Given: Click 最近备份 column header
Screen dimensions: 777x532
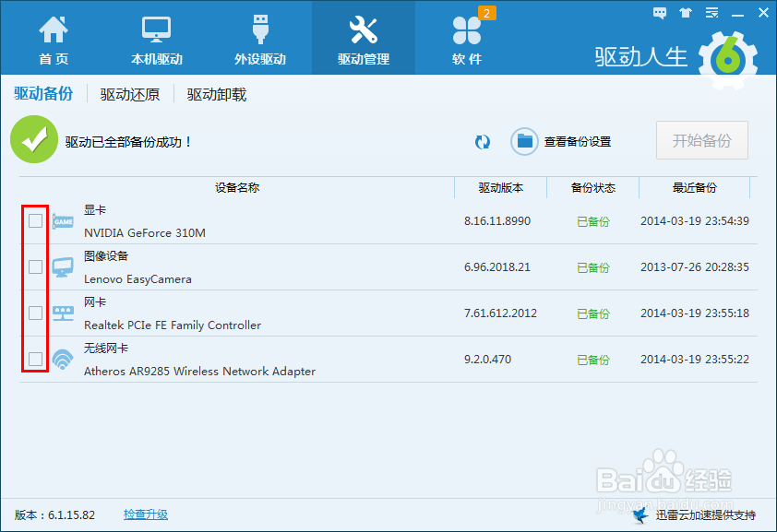Looking at the screenshot, I should pyautogui.click(x=694, y=187).
